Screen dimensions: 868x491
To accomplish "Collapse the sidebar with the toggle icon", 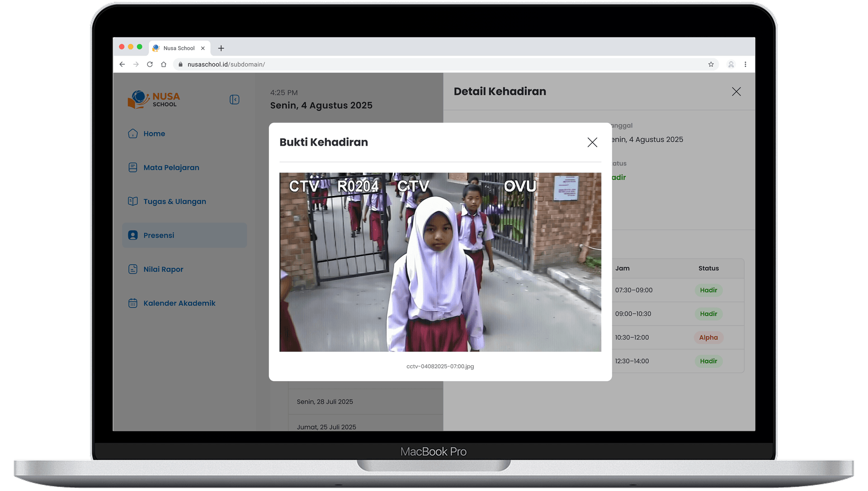I will pyautogui.click(x=234, y=99).
